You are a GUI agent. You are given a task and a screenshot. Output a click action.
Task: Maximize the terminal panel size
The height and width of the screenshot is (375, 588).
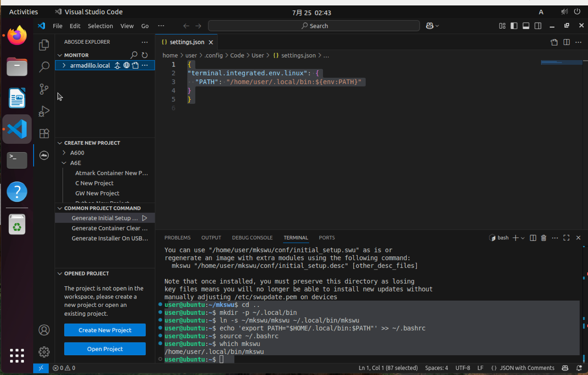[x=567, y=238]
